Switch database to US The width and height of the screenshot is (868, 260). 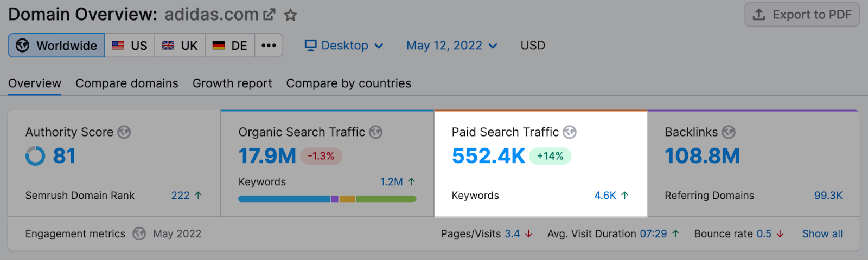[130, 45]
